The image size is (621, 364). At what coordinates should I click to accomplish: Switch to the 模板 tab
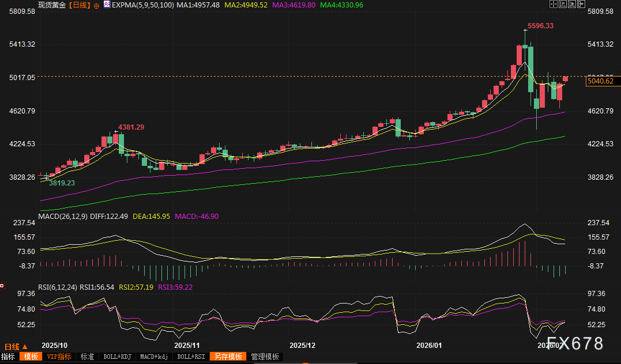(x=31, y=357)
